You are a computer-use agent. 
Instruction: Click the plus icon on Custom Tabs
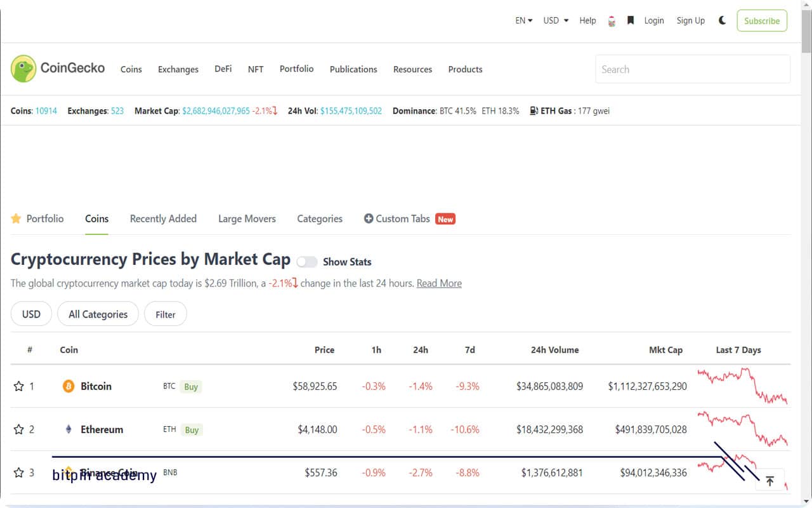coord(368,218)
